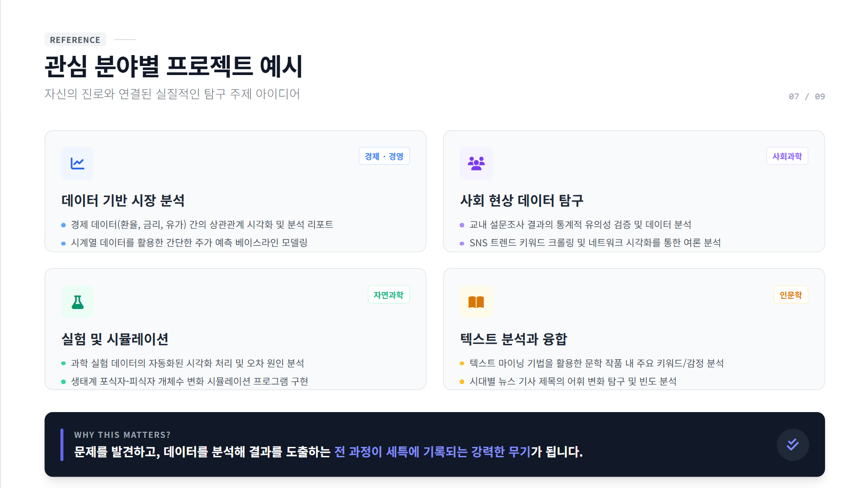868x488 pixels.
Task: Click the 경제·경영 category tag
Action: tap(384, 156)
